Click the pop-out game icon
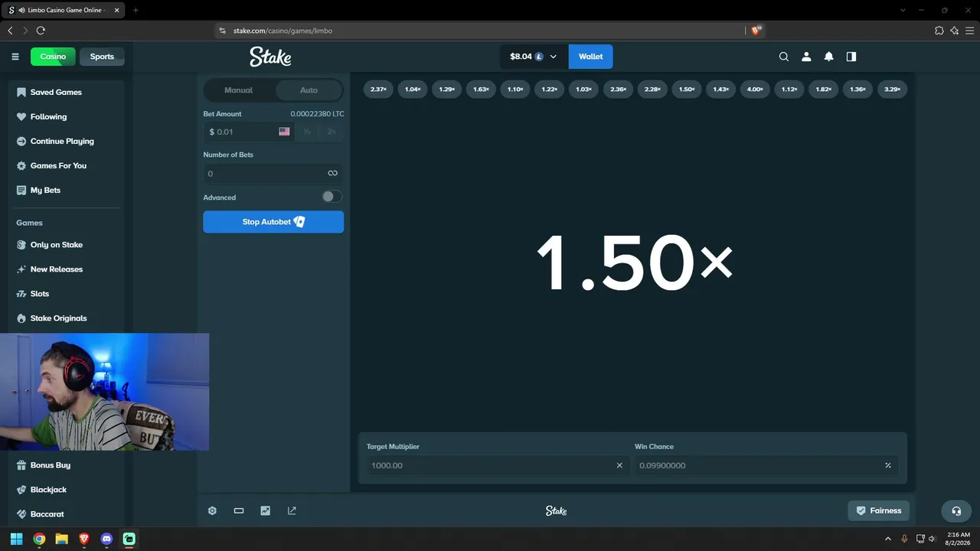The width and height of the screenshot is (980, 551). point(292,510)
